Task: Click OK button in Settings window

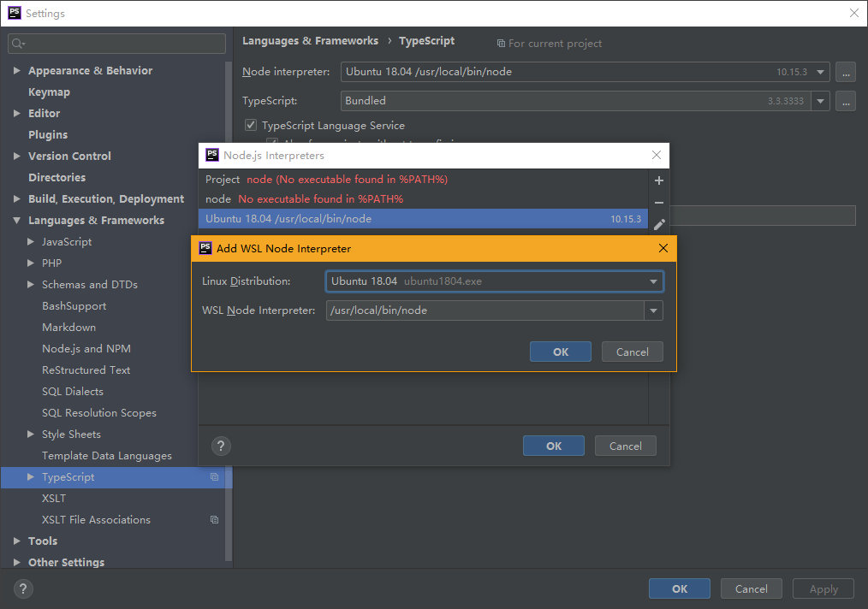Action: [679, 589]
